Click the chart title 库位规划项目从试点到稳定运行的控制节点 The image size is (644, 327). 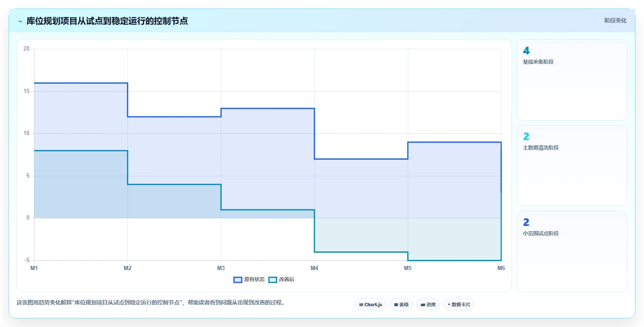tap(107, 21)
